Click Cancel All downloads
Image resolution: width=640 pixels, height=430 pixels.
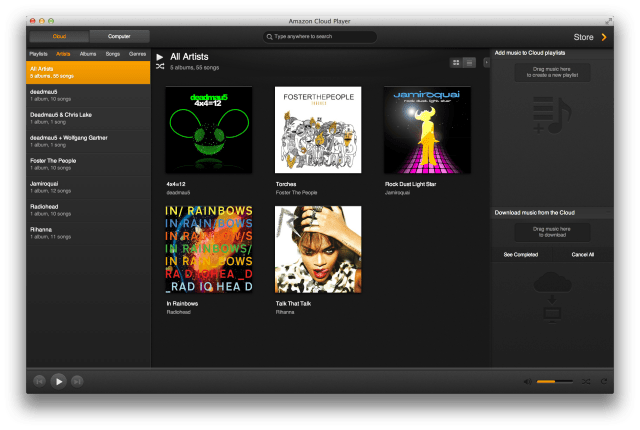click(583, 255)
